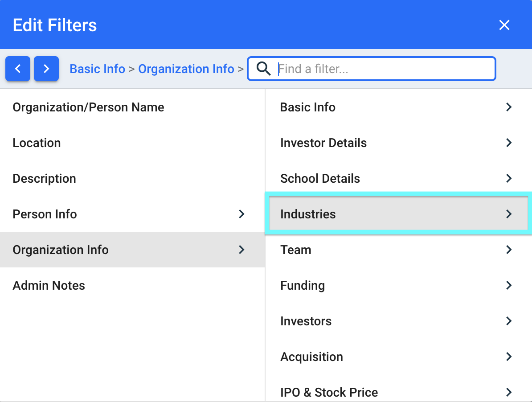Focus the Find a filter search box
This screenshot has width=532, height=402.
pos(372,69)
